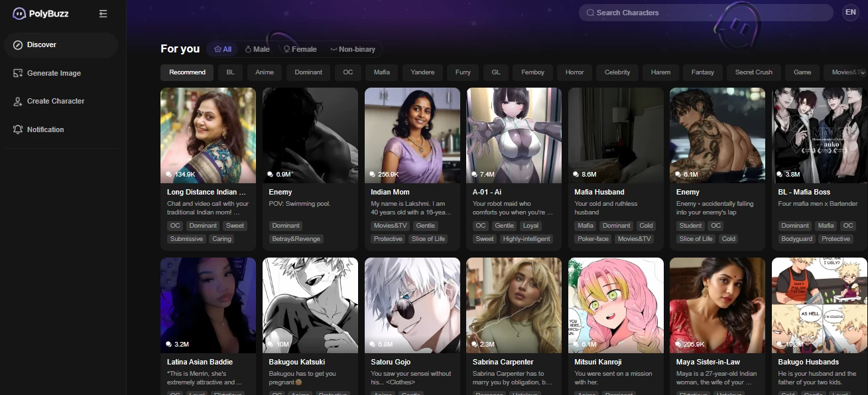Open the Bakugou Katsuki thumbnail
This screenshot has width=868, height=395.
click(310, 305)
